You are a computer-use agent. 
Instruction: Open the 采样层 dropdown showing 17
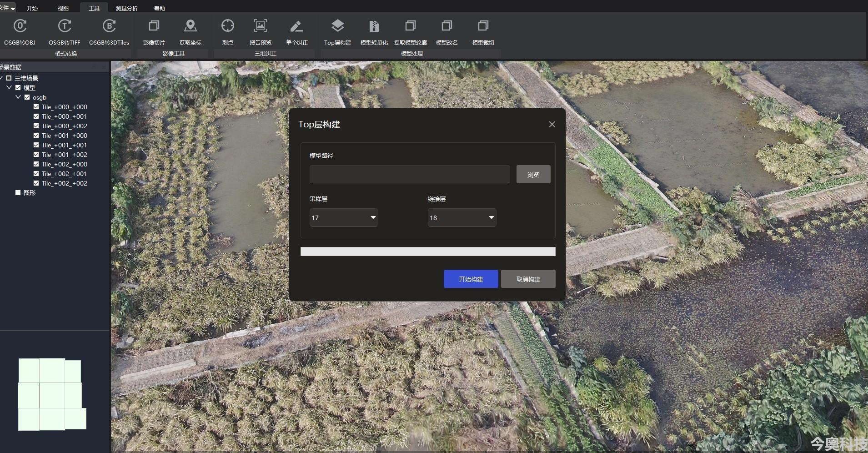[344, 217]
